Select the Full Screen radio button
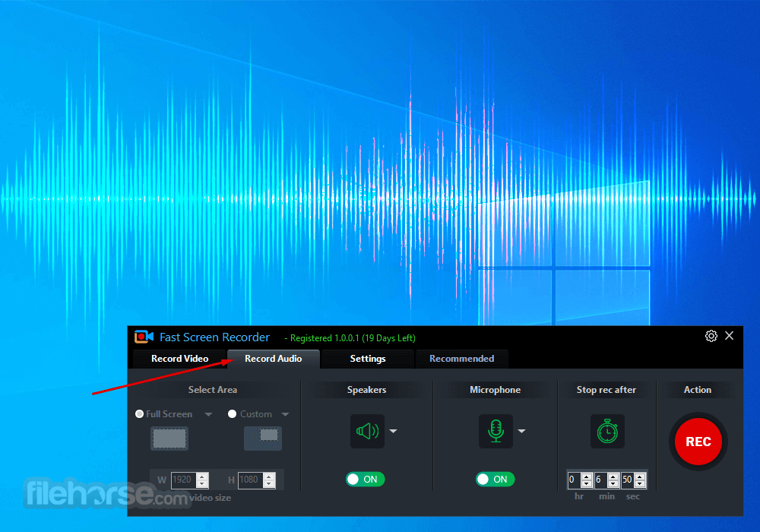Image resolution: width=760 pixels, height=532 pixels. 140,413
